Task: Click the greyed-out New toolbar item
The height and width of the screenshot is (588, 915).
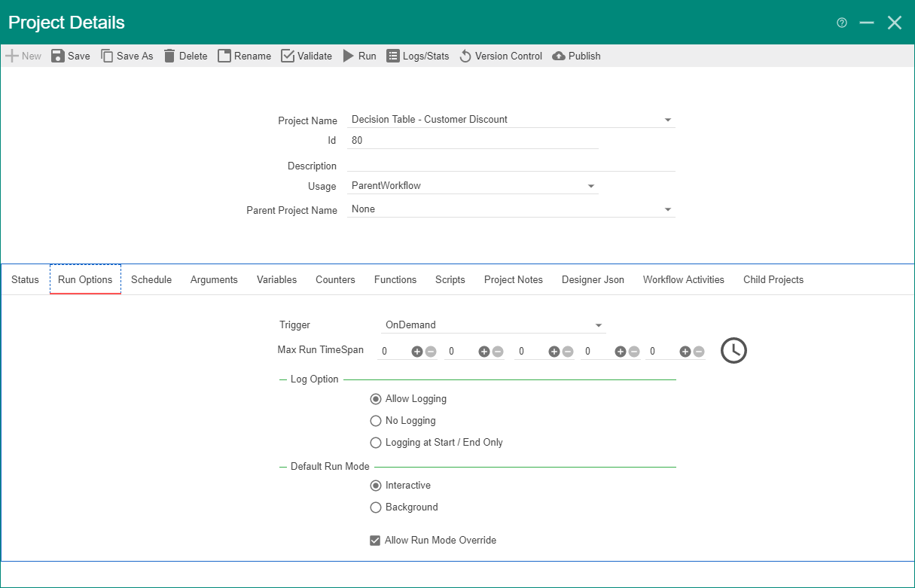Action: click(23, 56)
